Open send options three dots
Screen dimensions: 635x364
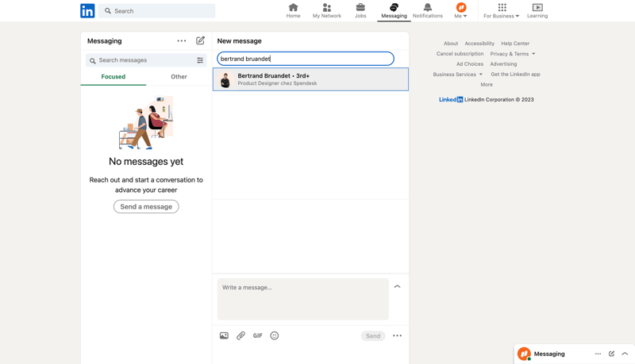click(398, 335)
